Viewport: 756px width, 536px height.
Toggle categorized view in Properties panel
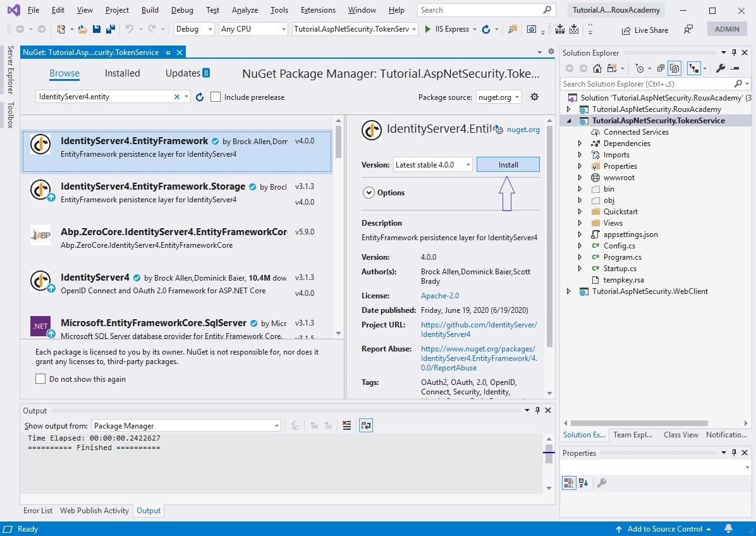coord(568,482)
